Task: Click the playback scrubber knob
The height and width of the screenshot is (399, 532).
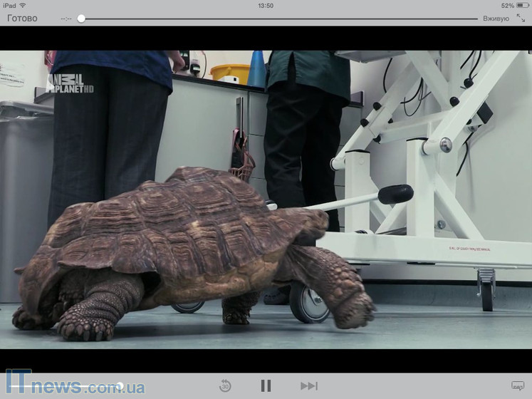Action: pyautogui.click(x=81, y=19)
